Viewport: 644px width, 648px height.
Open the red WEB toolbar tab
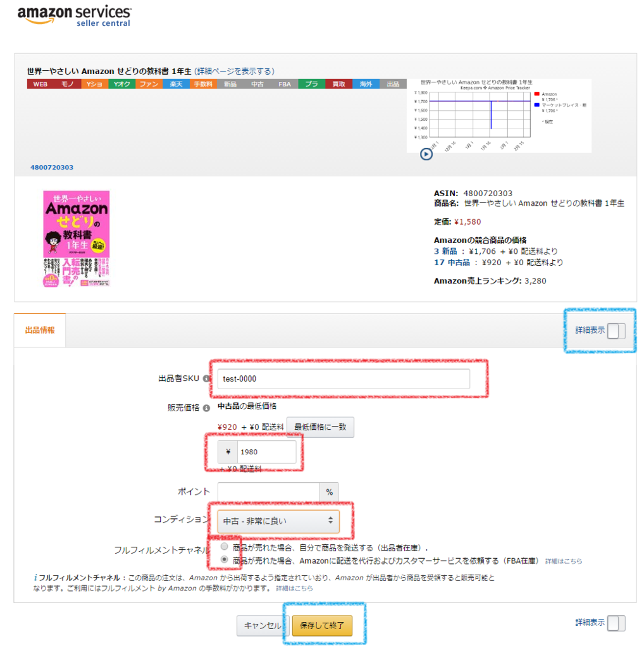(40, 84)
